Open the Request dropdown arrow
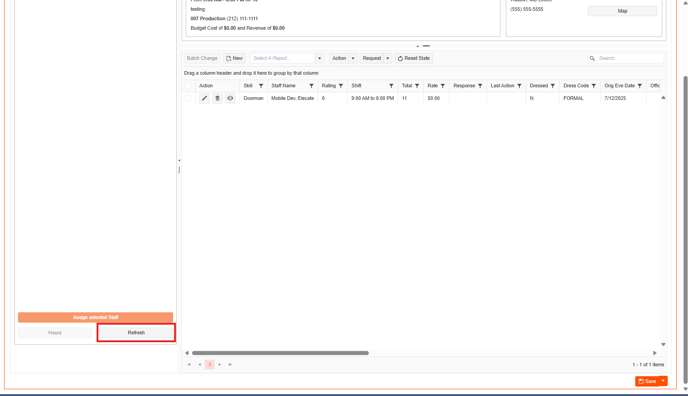 click(x=388, y=58)
